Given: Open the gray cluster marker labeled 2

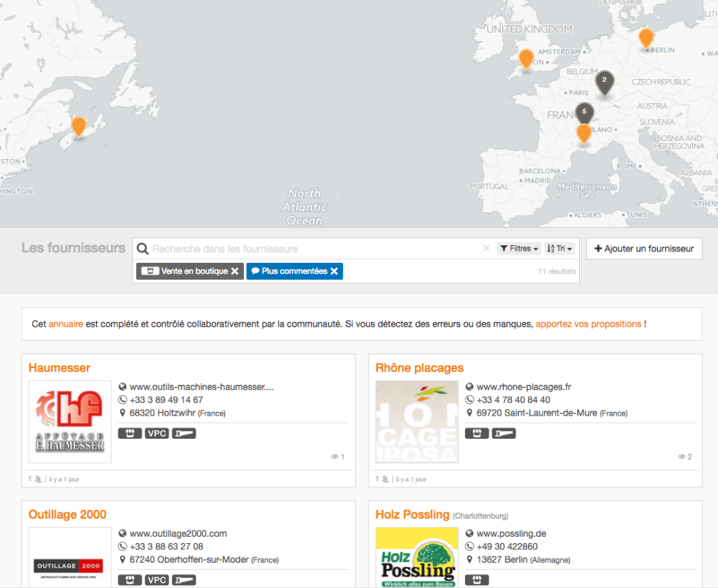Looking at the screenshot, I should [x=604, y=83].
